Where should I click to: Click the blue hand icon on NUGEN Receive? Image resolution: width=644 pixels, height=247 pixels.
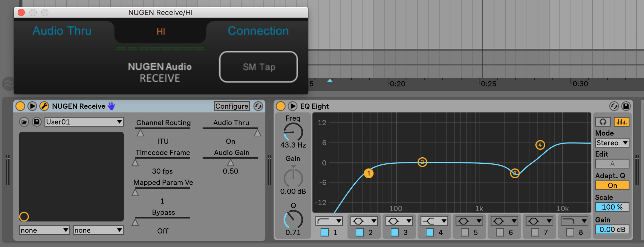pyautogui.click(x=111, y=106)
